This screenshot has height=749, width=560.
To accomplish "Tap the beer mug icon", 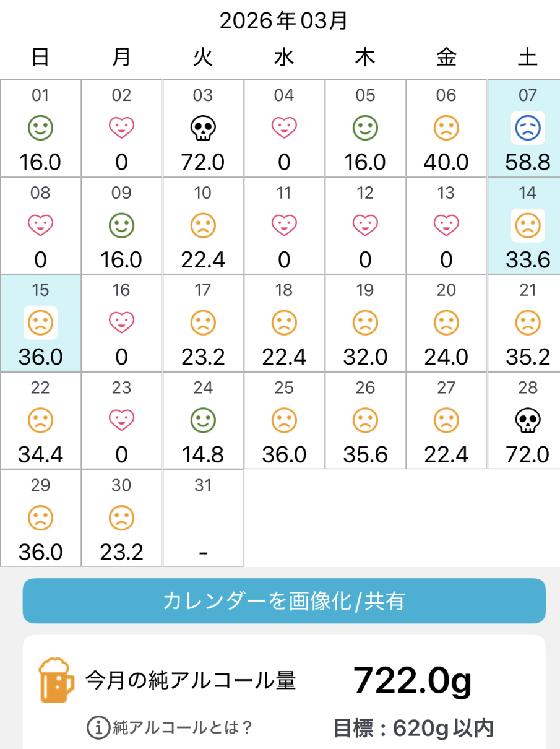I will tap(56, 680).
